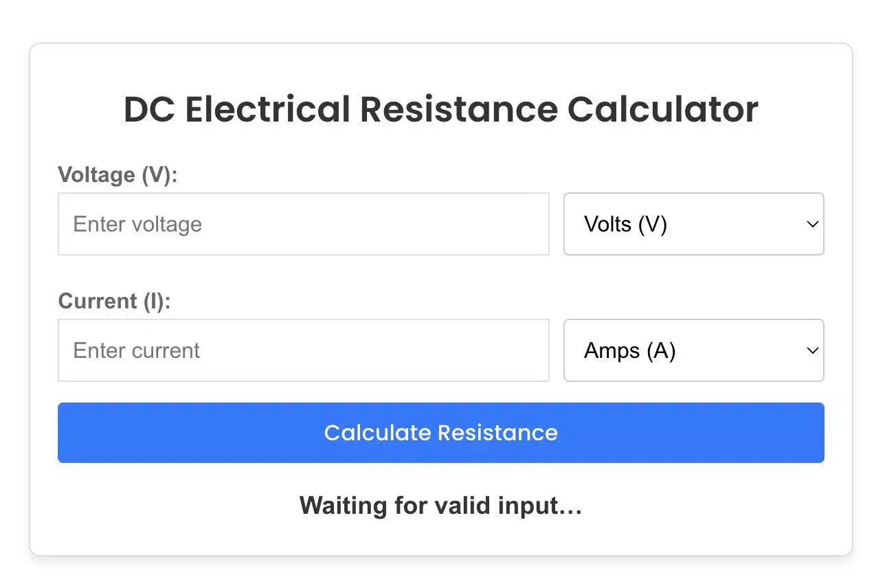This screenshot has width=885, height=588.
Task: Click the Voltage (V) label
Action: 117,174
